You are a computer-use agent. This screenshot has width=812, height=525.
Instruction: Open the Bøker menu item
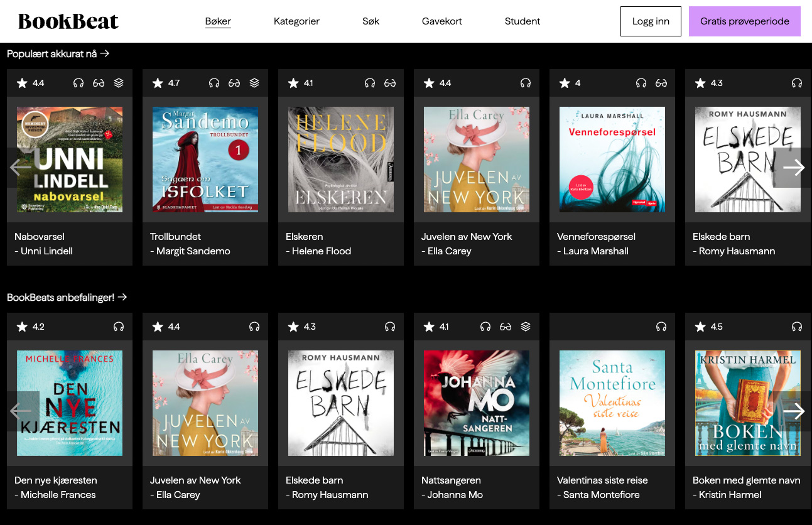[218, 21]
